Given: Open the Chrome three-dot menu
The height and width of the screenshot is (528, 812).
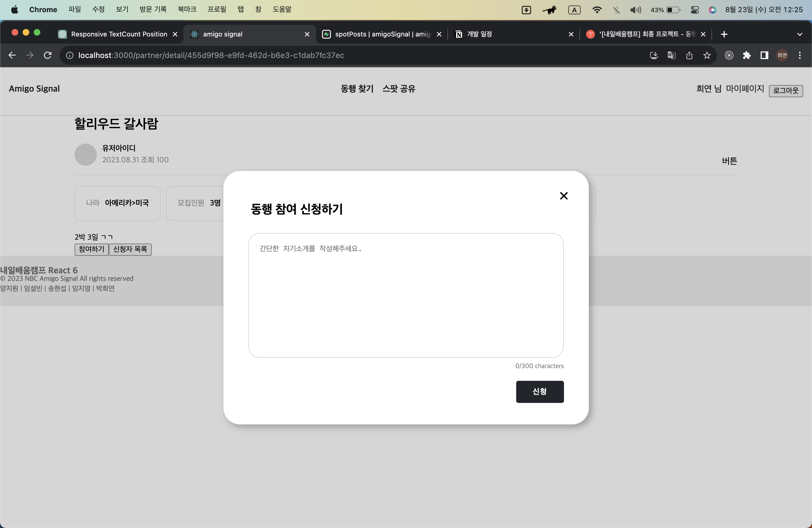Looking at the screenshot, I should point(799,55).
